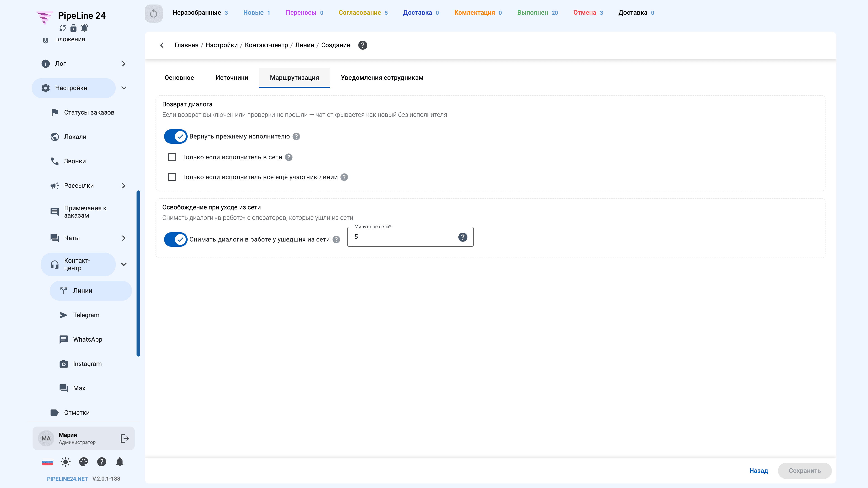
Task: Click the logout icon next to Мария
Action: click(x=125, y=438)
